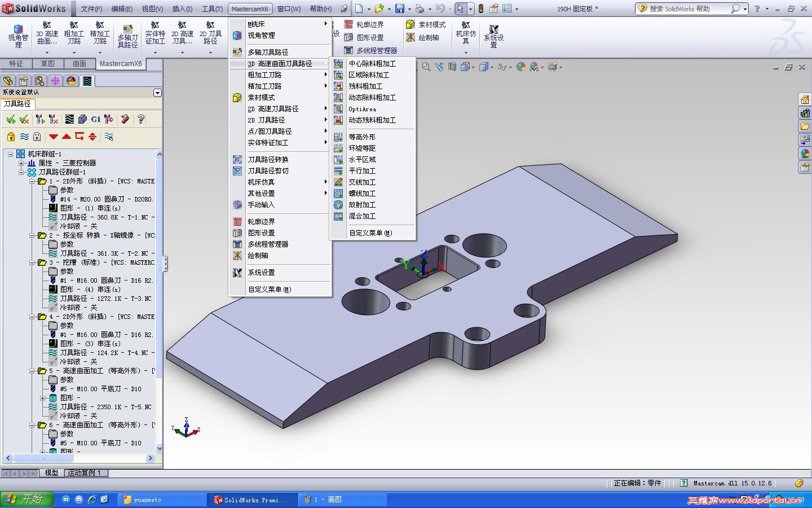The height and width of the screenshot is (508, 812).
Task: Click the rebuild traffic light icon
Action: [x=481, y=8]
